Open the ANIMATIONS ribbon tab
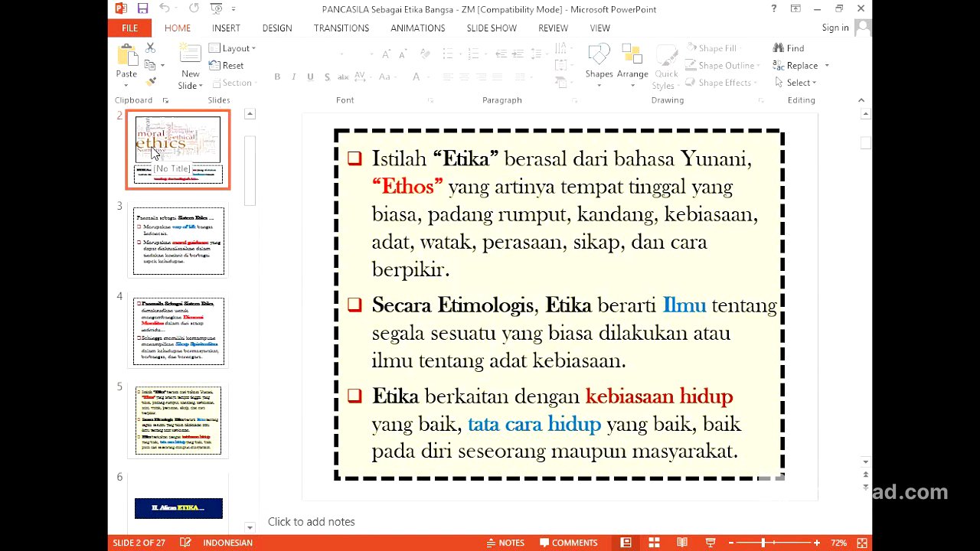The image size is (980, 551). point(417,28)
